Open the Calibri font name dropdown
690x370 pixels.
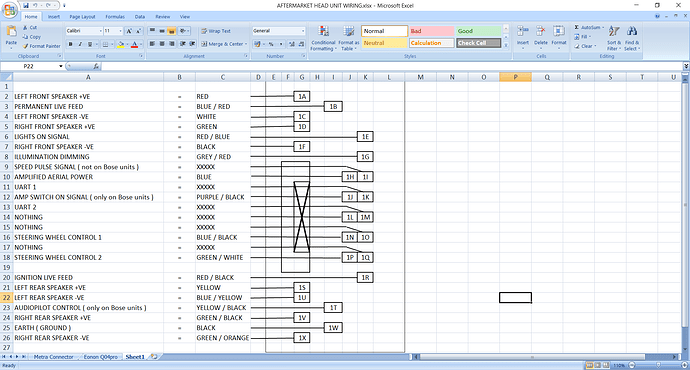pos(100,31)
